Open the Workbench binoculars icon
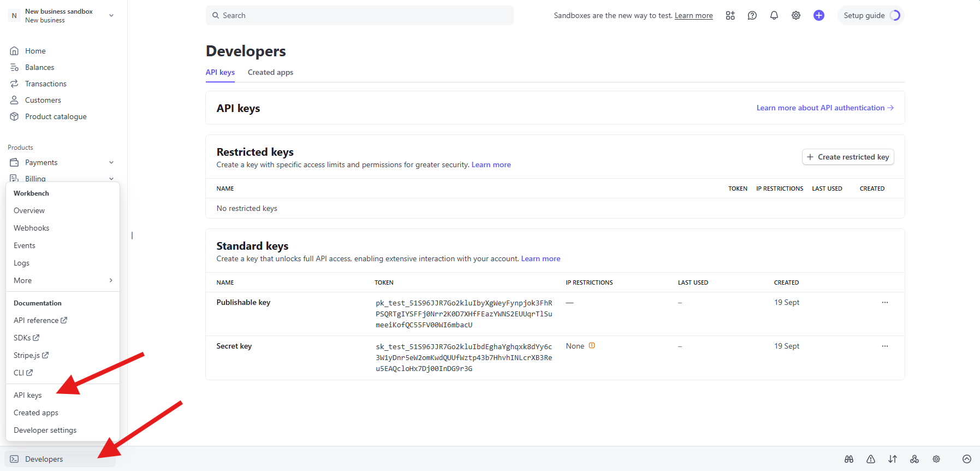The width and height of the screenshot is (980, 471). click(849, 459)
